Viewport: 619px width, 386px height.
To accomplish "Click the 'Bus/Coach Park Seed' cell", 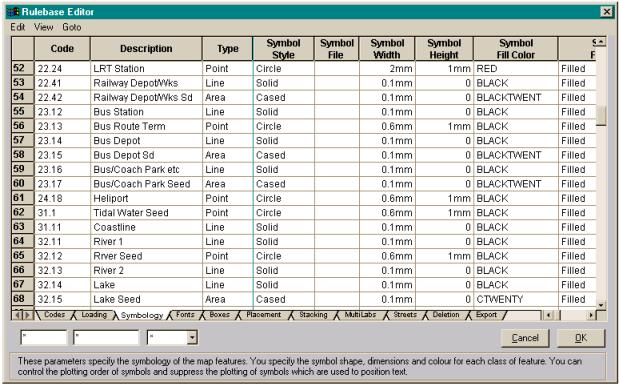I will (146, 184).
